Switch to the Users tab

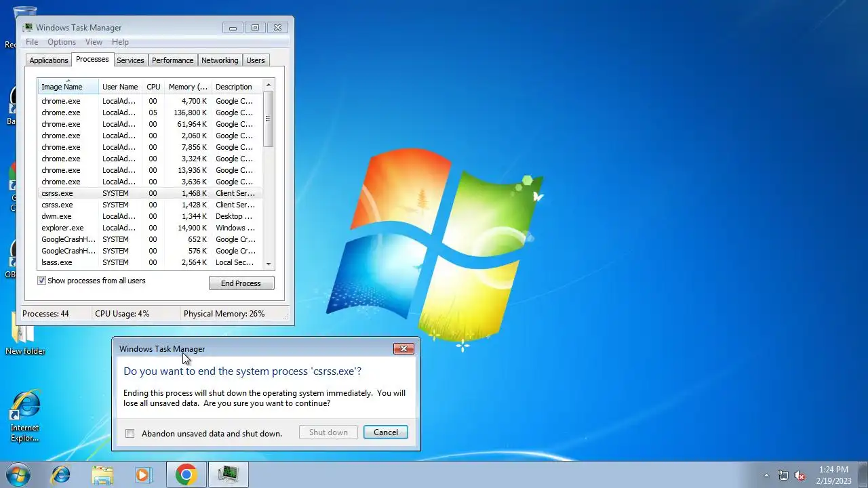256,60
